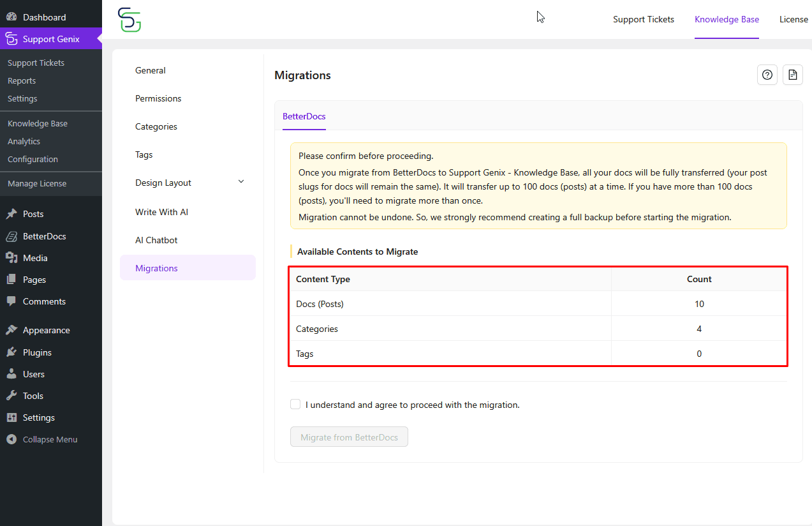Viewport: 812px width, 526px height.
Task: Click the Categories count value 4
Action: (699, 329)
